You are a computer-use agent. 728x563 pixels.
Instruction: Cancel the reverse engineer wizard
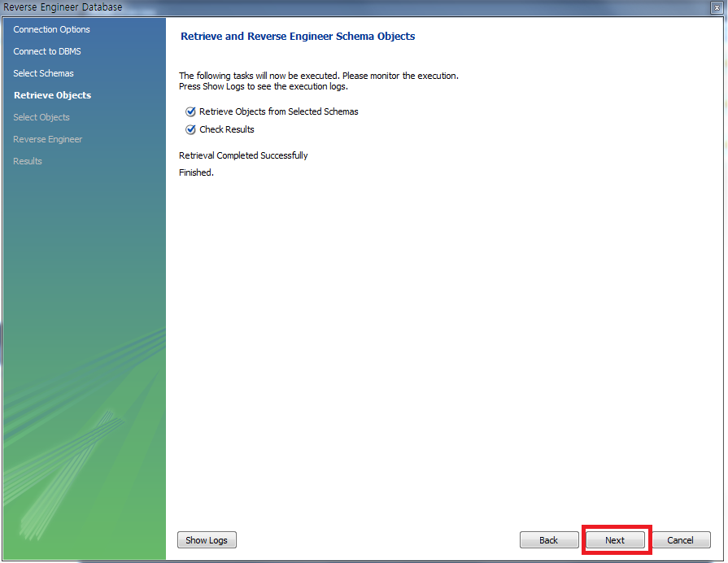681,539
